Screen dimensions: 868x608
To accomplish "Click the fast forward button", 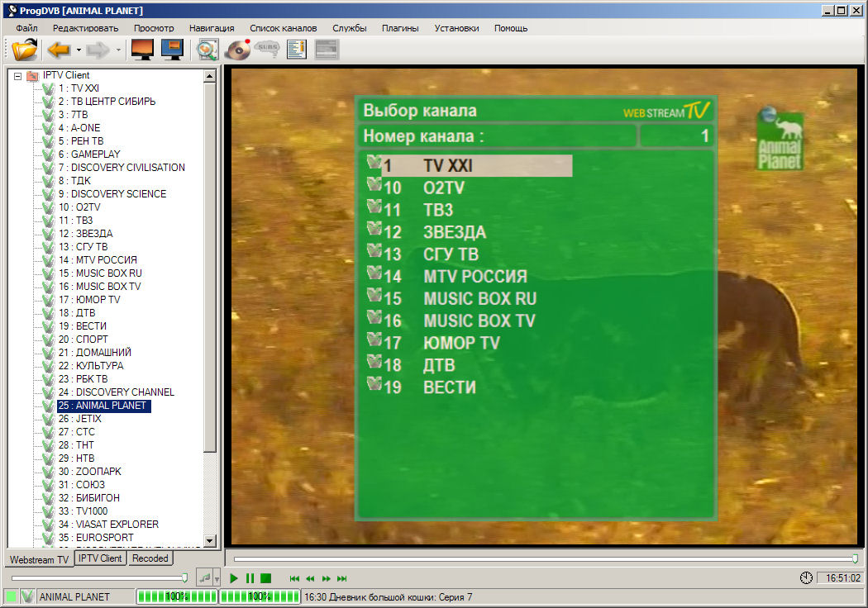I will coord(326,579).
